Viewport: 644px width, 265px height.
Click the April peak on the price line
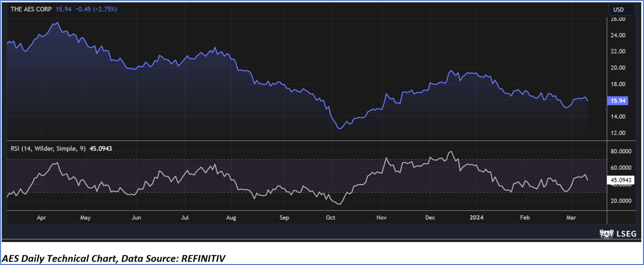[56, 22]
